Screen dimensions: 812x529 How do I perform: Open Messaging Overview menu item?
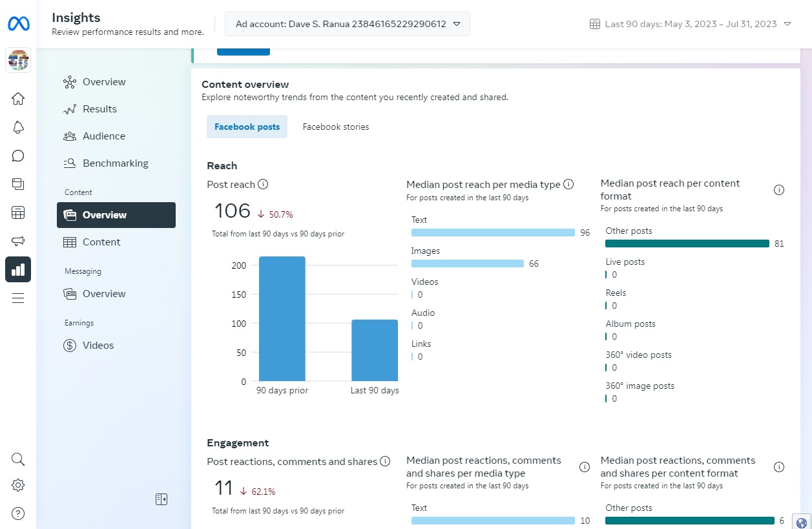point(116,294)
